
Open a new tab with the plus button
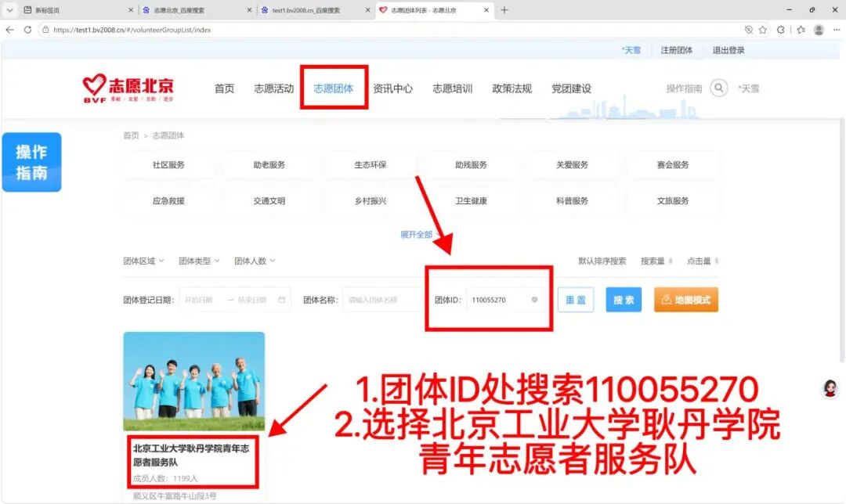[504, 9]
